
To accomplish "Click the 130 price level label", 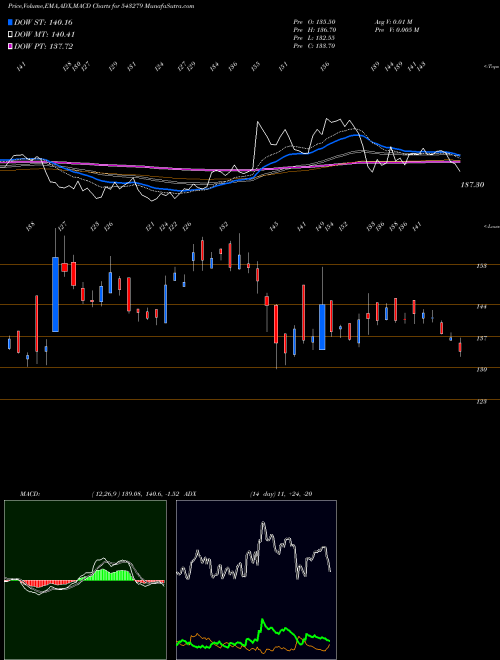I will [x=481, y=370].
